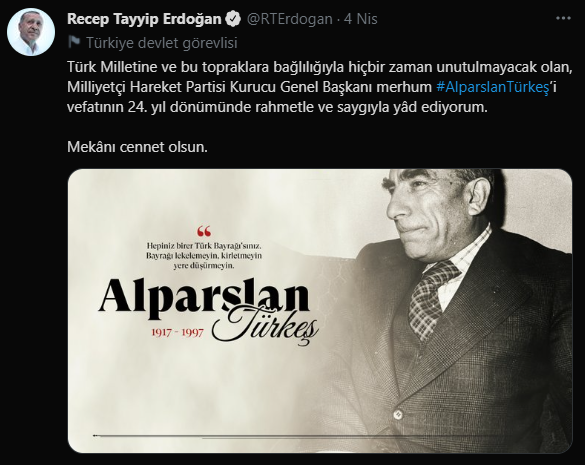
Task: Click the Türkiye devlet görevlisi label
Action: coord(162,43)
